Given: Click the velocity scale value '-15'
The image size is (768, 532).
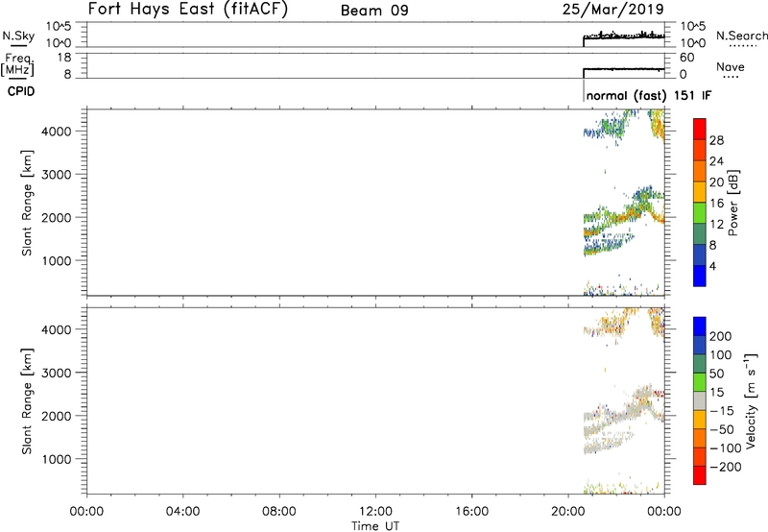Looking at the screenshot, I should 721,411.
